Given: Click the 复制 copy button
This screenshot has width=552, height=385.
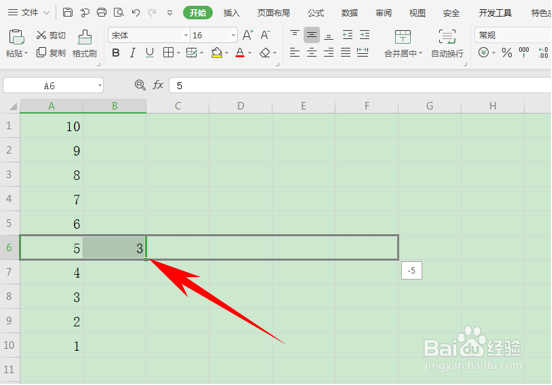Looking at the screenshot, I should (51, 53).
